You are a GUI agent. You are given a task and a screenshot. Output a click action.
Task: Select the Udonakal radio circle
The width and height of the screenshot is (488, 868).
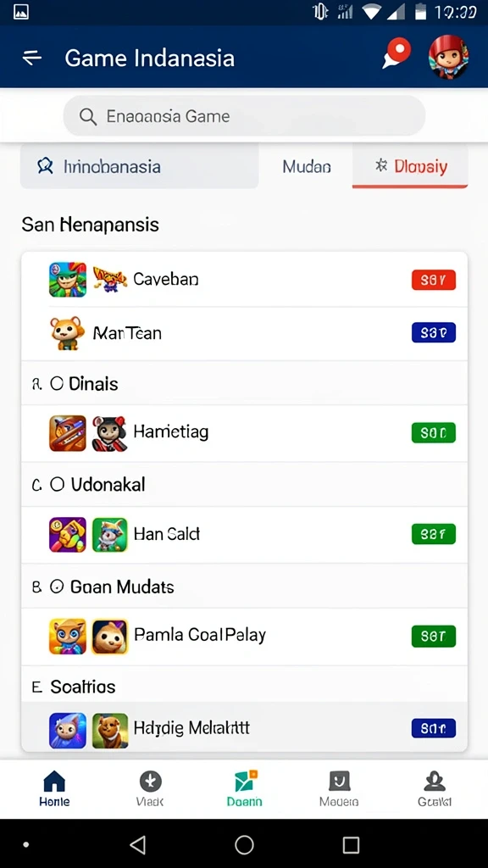point(57,485)
